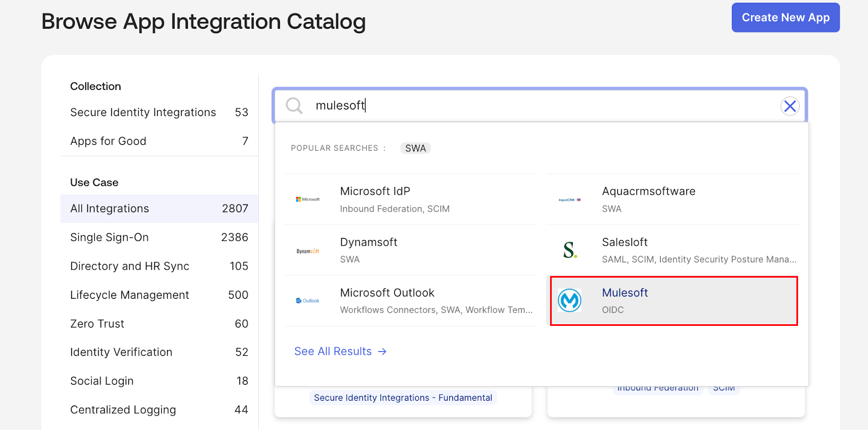Click the Dynamsoft logo

(x=308, y=251)
